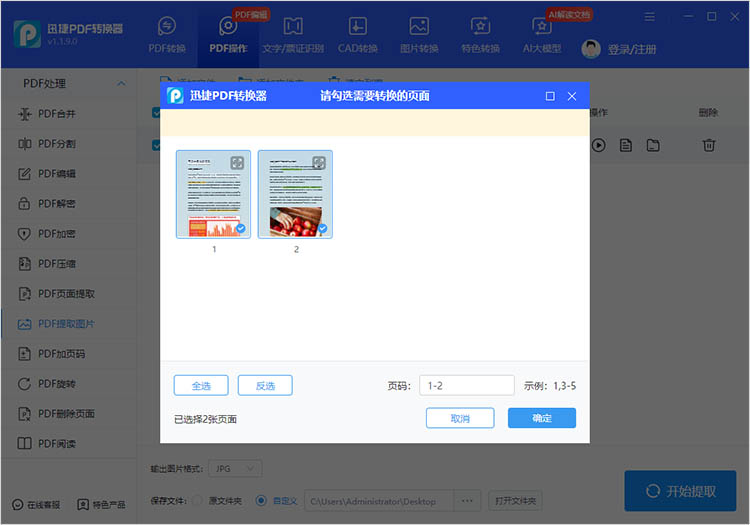
Task: Enlarge page 2 with its expand icon
Action: (320, 162)
